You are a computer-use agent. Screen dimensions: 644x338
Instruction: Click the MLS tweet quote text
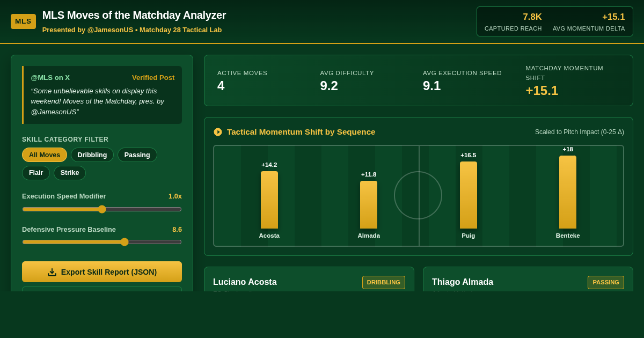pos(99,101)
